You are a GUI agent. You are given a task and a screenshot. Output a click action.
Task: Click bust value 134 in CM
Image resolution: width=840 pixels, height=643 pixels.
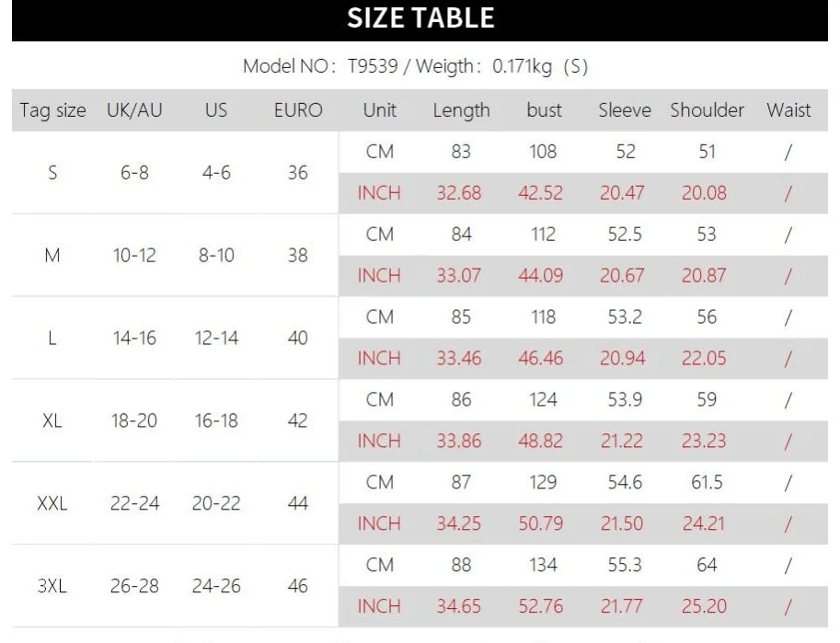coord(543,565)
